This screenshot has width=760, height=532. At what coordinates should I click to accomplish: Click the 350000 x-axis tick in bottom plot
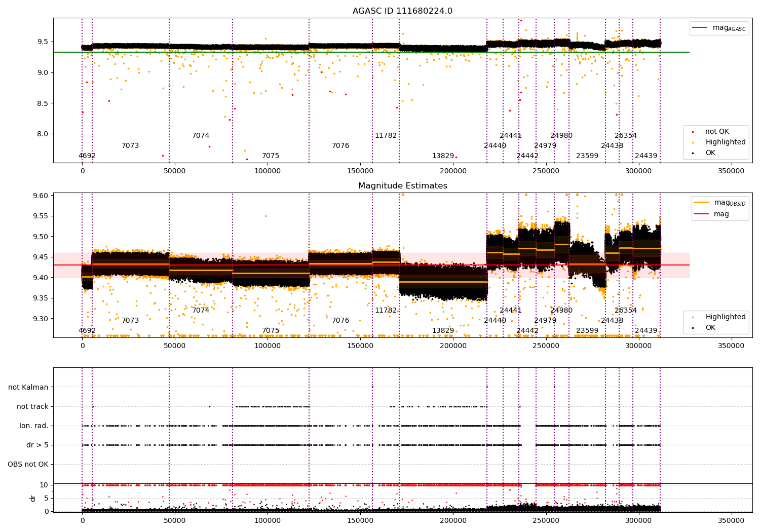[731, 520]
